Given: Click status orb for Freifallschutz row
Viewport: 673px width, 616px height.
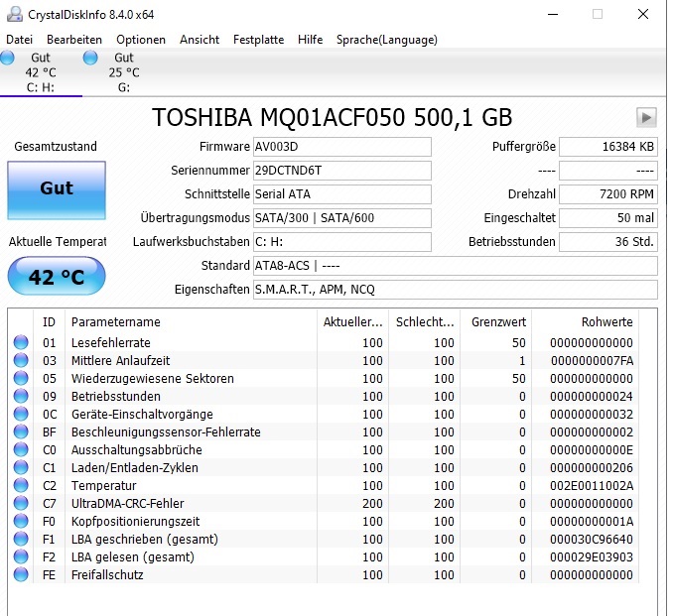Looking at the screenshot, I should click(x=21, y=574).
